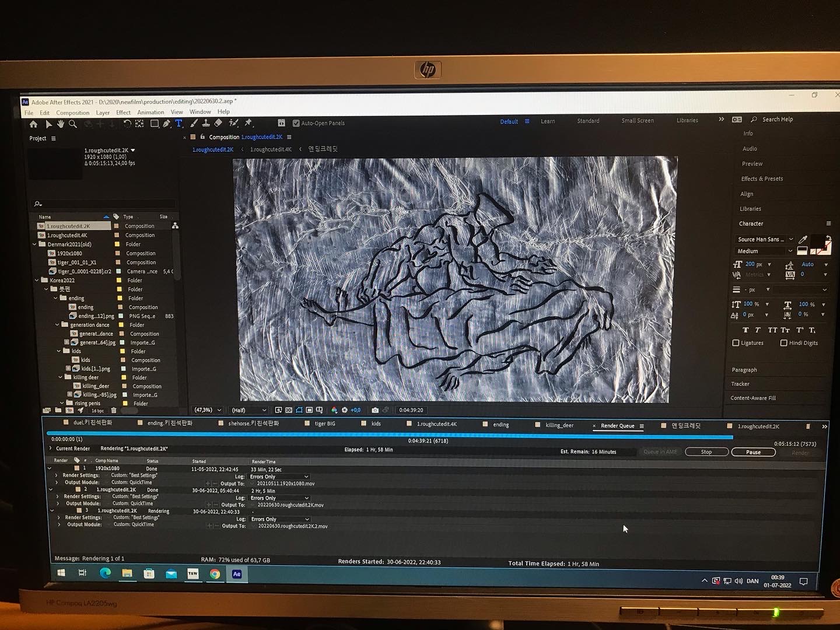The width and height of the screenshot is (840, 630).
Task: Click the Character panel eyedropper
Action: [803, 239]
